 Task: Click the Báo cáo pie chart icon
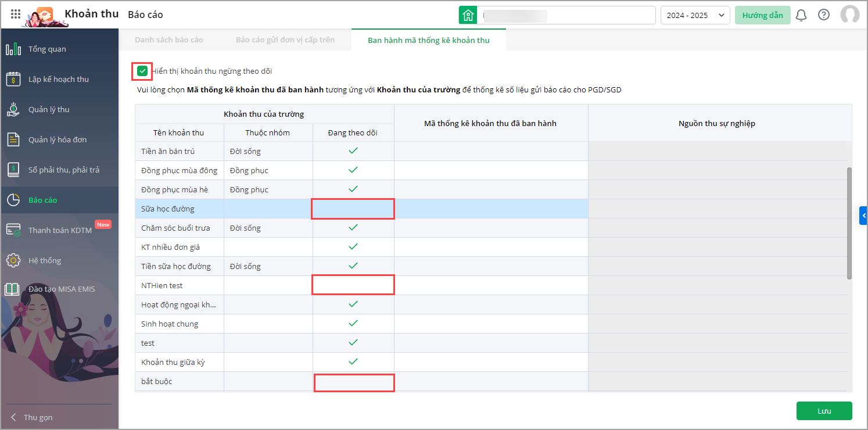[13, 200]
